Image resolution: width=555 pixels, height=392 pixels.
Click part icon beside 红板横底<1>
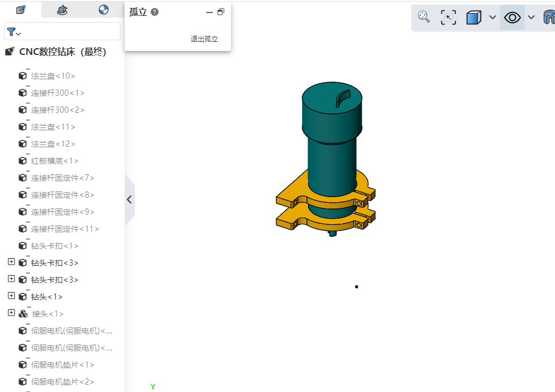[23, 161]
